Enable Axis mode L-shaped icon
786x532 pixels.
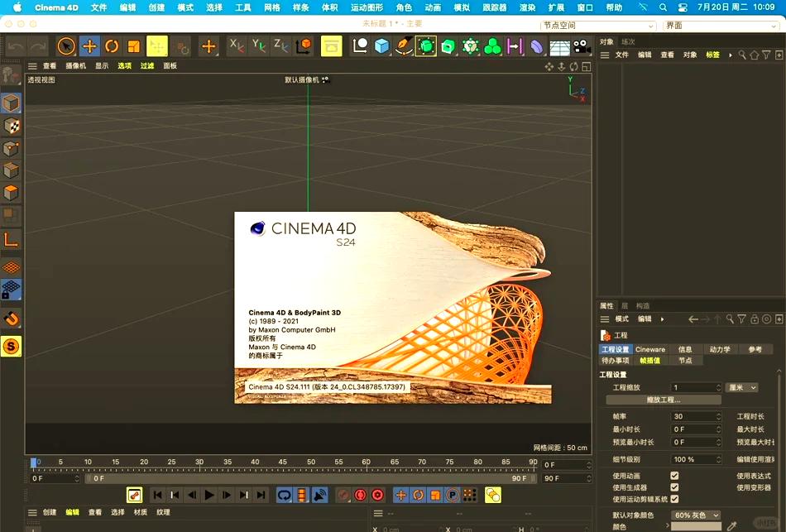[11, 240]
